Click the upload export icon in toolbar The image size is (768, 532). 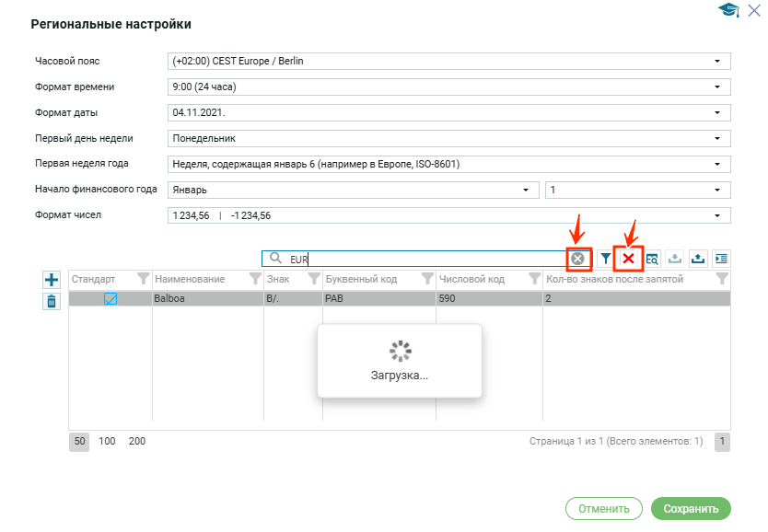(698, 259)
